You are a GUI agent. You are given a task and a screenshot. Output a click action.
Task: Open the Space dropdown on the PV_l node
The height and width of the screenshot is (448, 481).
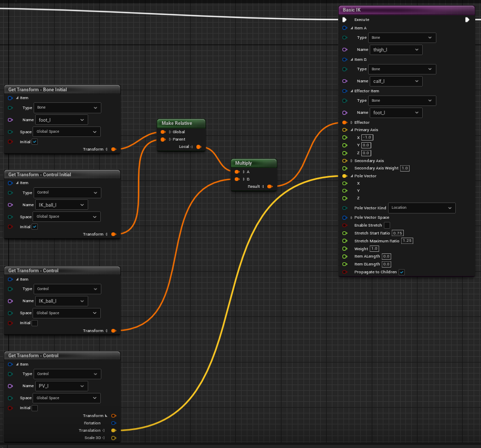pos(66,398)
